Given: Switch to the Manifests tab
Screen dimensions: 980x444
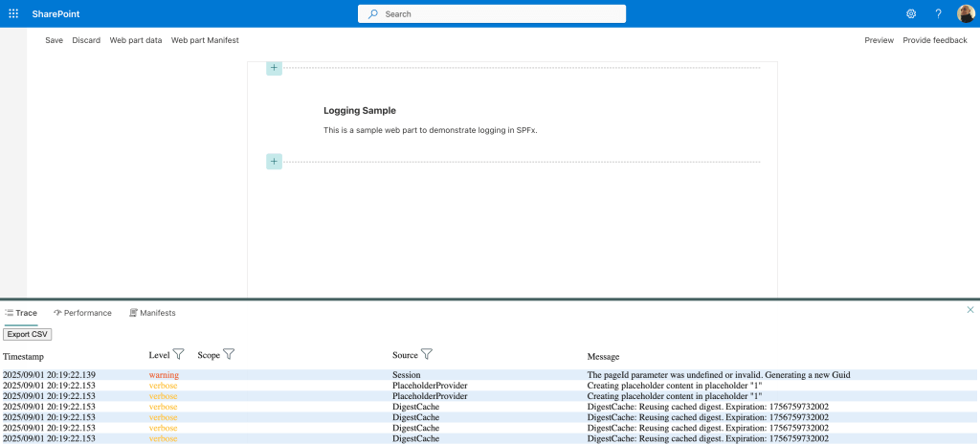Looking at the screenshot, I should (152, 313).
